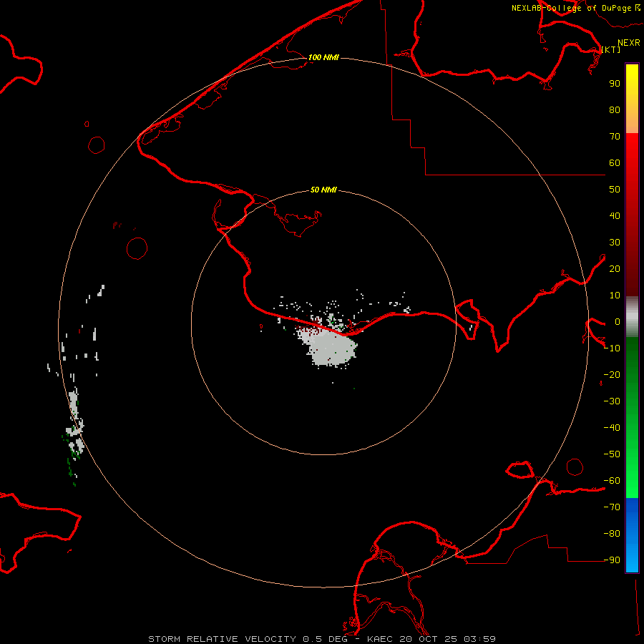Click the gray echo cluster on western 100 NMI ring
The height and width of the screenshot is (644, 644).
76,423
